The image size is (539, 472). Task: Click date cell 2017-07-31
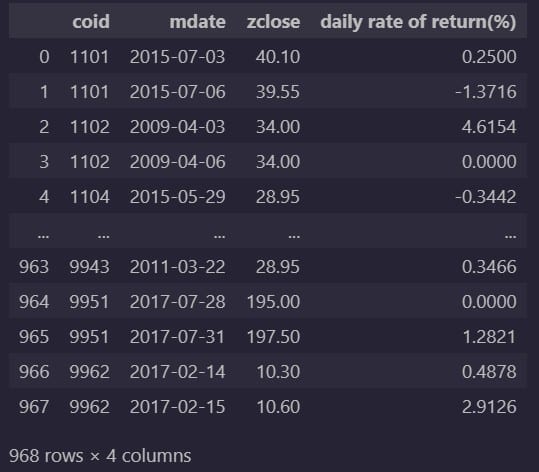[177, 337]
